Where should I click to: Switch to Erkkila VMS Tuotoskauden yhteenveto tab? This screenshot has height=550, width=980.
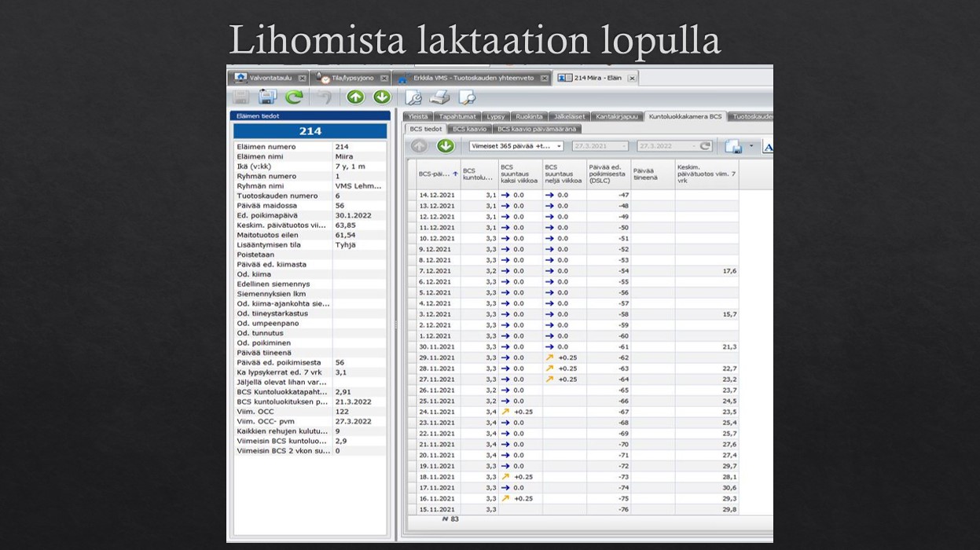tap(473, 79)
